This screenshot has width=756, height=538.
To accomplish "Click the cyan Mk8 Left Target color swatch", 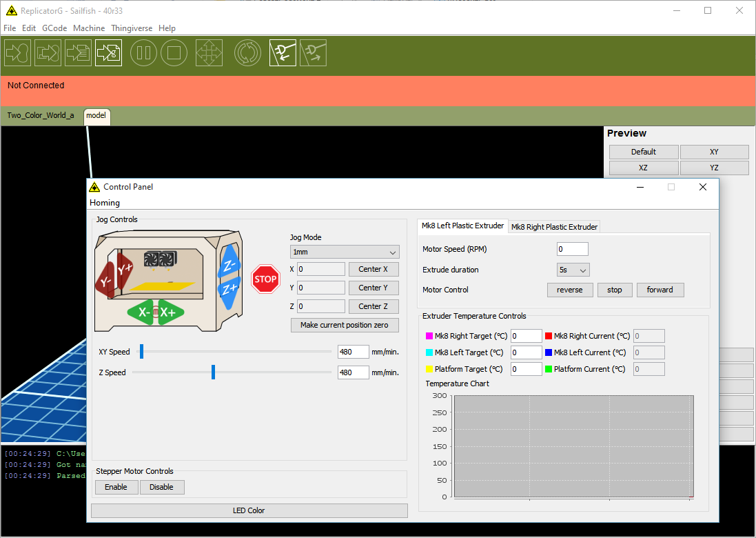I will coord(429,352).
